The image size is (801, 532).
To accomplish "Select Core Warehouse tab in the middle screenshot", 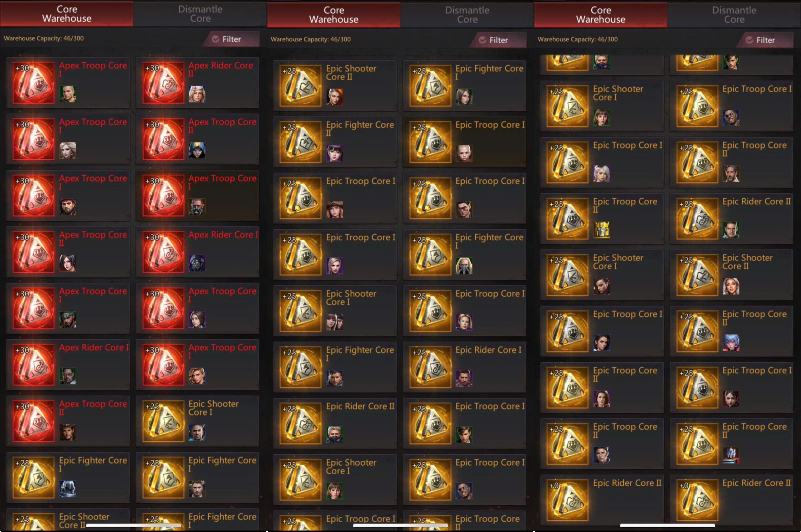I will [x=334, y=15].
